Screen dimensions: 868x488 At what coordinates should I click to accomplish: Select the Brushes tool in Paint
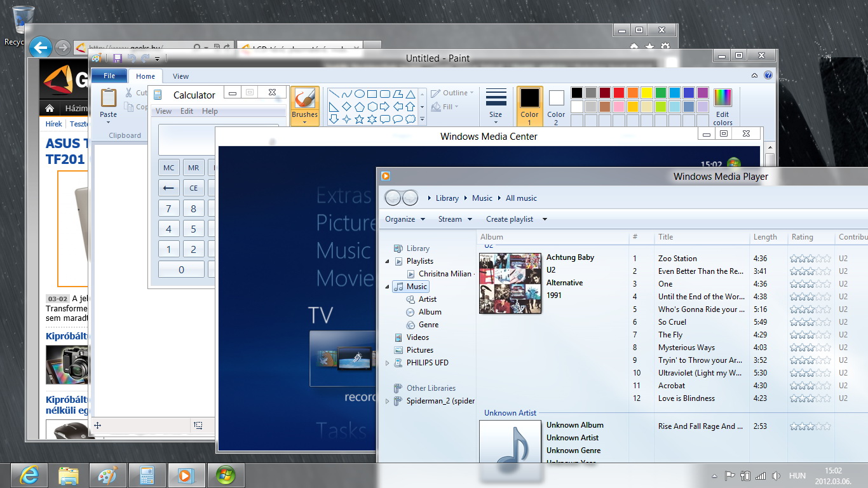[304, 105]
